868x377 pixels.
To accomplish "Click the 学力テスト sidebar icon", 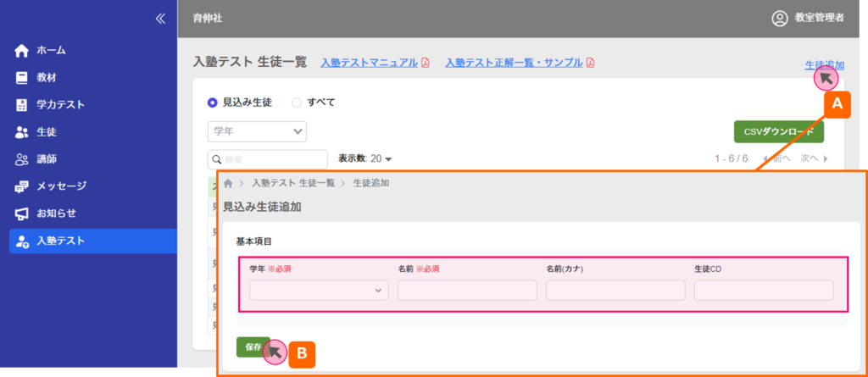I will [x=22, y=105].
